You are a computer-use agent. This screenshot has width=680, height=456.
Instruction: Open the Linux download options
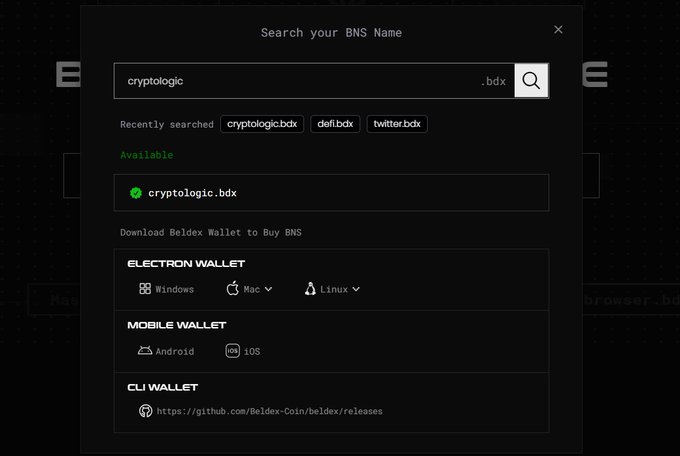(x=332, y=289)
